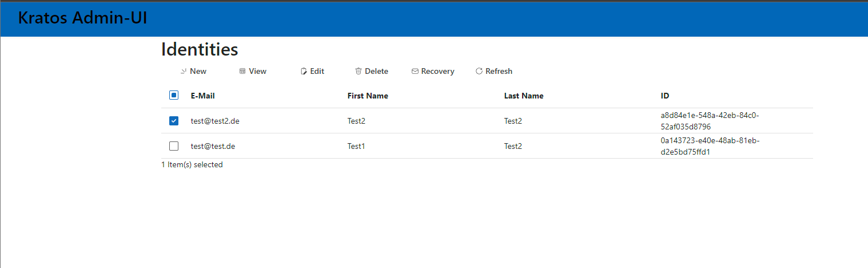Click the Test2 first name cell
Image resolution: width=868 pixels, height=268 pixels.
[x=356, y=121]
